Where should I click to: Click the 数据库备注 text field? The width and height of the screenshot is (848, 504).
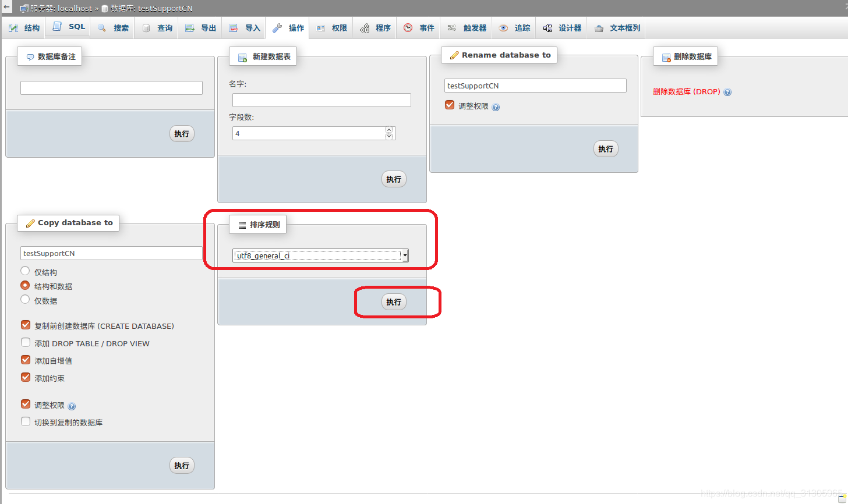[111, 88]
